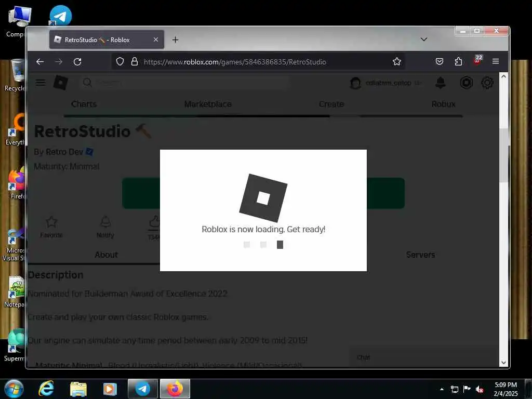Open the Roblox settings gear
This screenshot has width=532, height=399.
[487, 83]
